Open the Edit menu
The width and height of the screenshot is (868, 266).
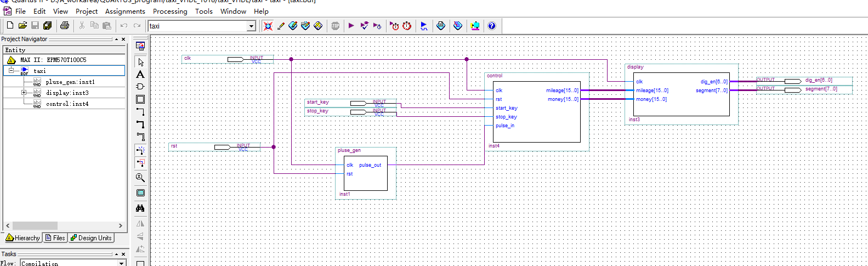[39, 11]
